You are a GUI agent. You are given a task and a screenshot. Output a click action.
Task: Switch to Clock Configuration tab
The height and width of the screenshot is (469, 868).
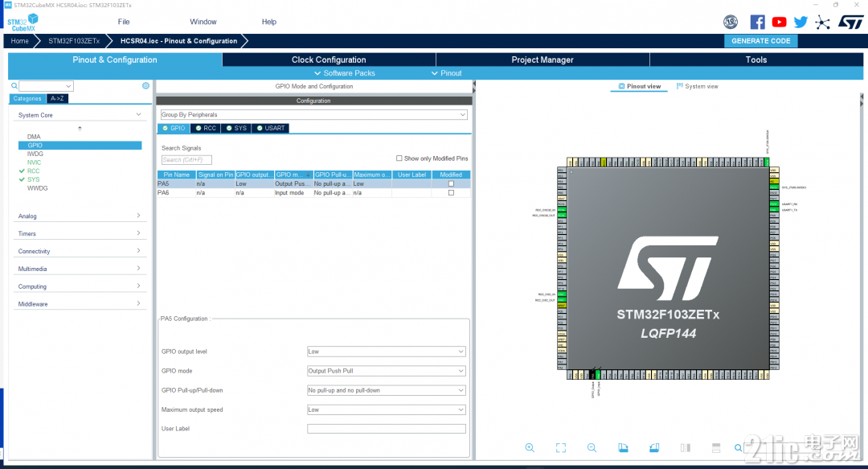point(329,60)
